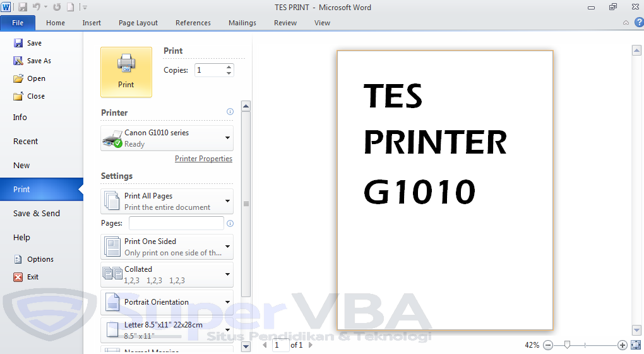Go to next page in preview
The height and width of the screenshot is (354, 644).
310,345
